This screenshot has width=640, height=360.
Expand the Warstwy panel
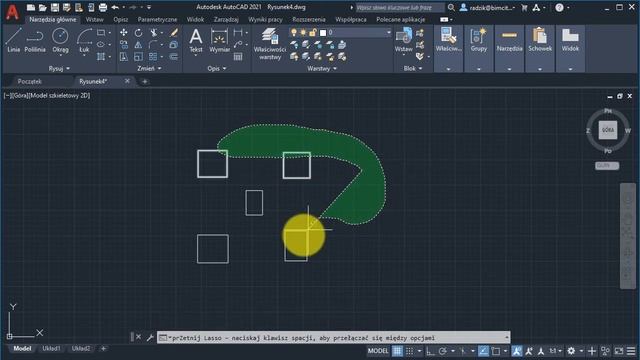322,69
